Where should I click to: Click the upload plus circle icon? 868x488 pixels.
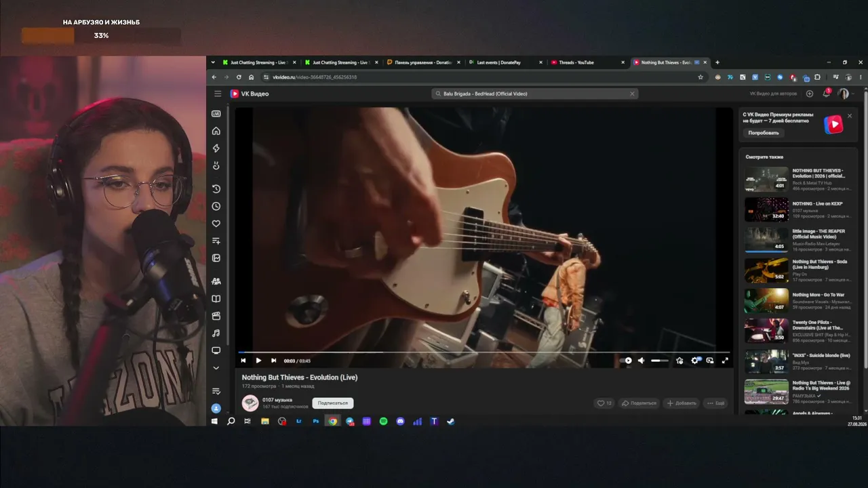(810, 94)
